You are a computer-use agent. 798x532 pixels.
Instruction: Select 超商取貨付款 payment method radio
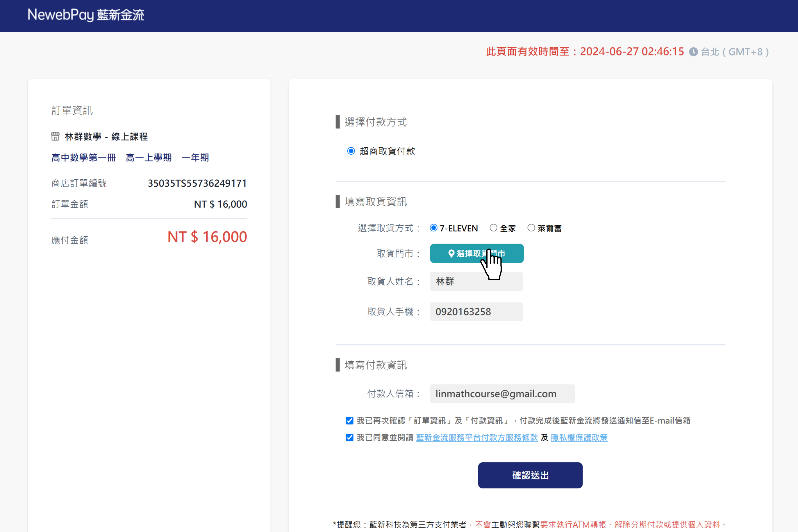(351, 151)
